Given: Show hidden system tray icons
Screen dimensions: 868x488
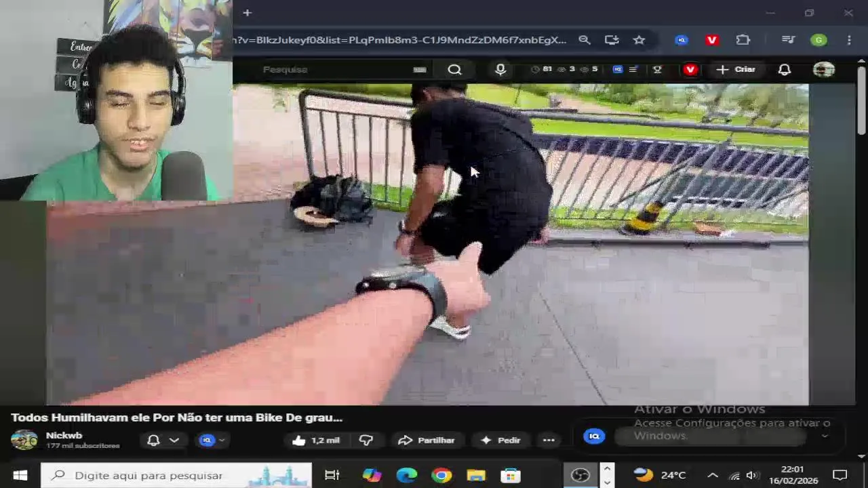Looking at the screenshot, I should pyautogui.click(x=713, y=475).
